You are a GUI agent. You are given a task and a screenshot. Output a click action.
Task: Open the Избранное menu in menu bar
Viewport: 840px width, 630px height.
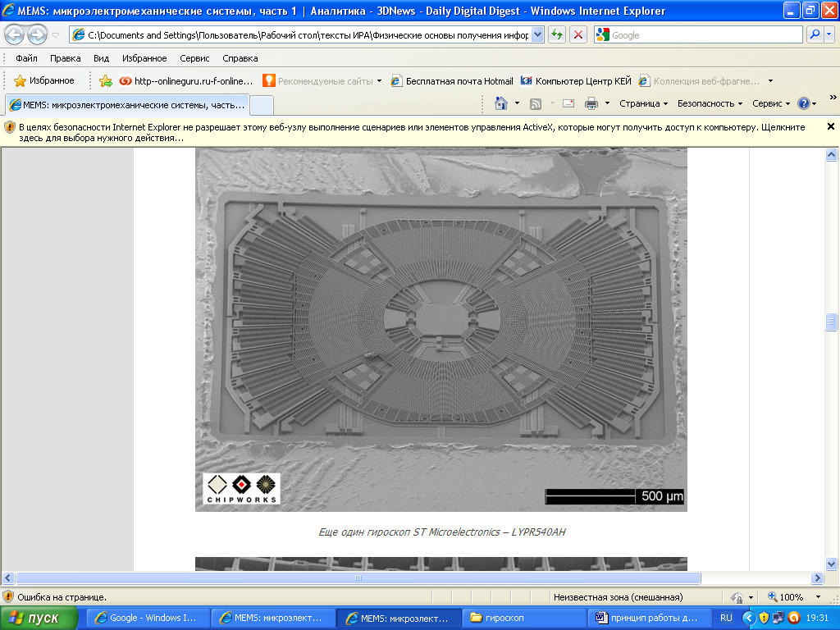144,58
